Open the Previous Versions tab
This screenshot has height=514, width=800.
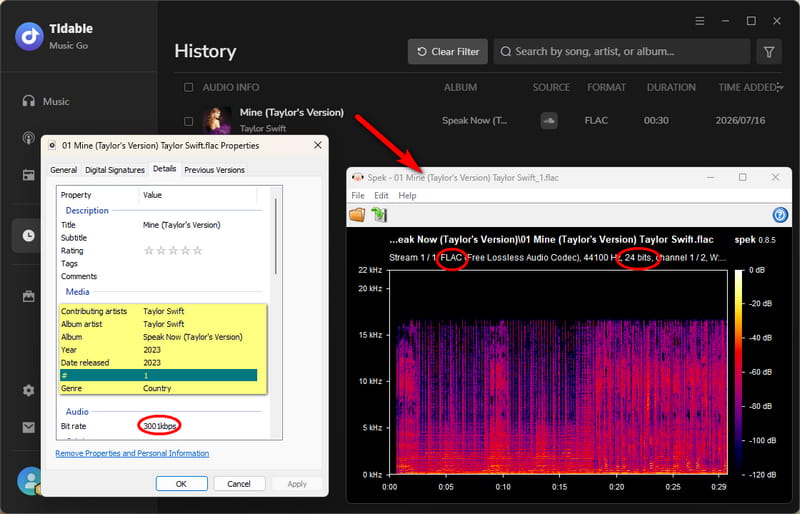[x=214, y=170]
